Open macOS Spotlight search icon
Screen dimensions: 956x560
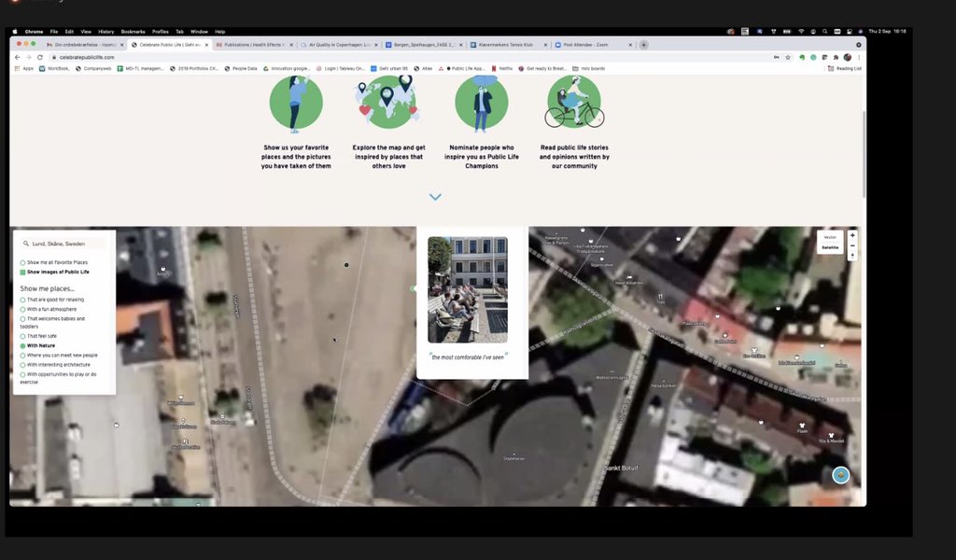coord(824,31)
